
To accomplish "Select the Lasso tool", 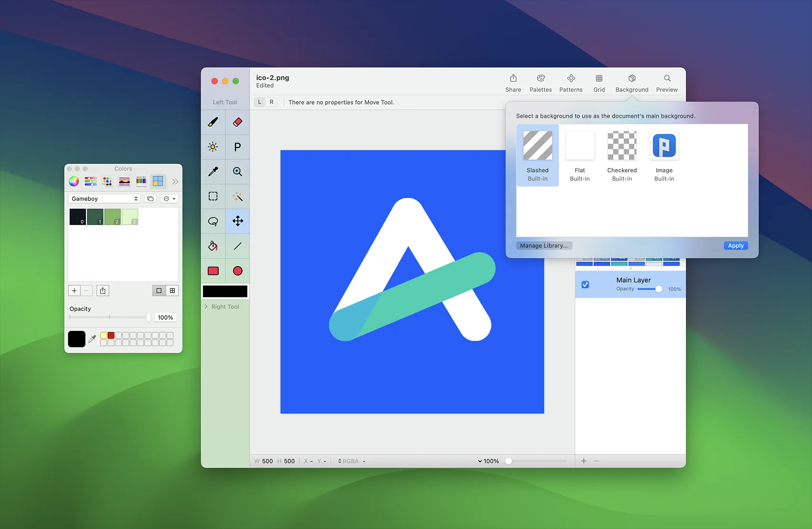I will 213,221.
